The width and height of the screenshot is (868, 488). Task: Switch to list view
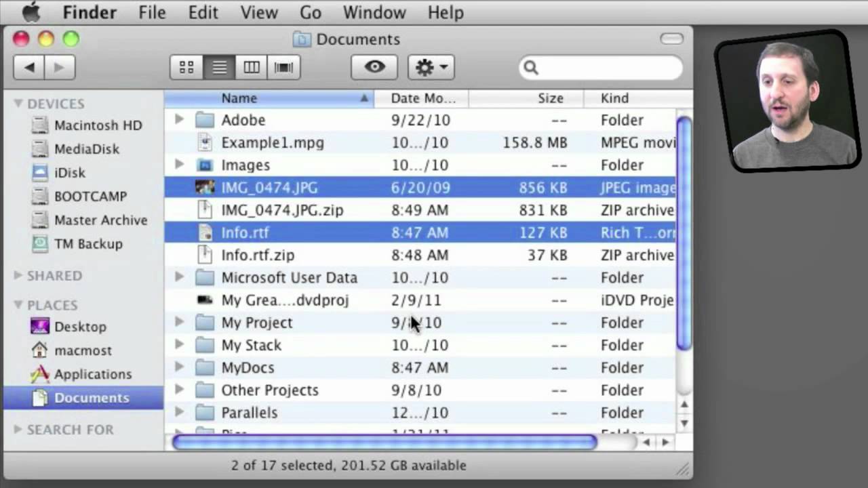pos(219,66)
